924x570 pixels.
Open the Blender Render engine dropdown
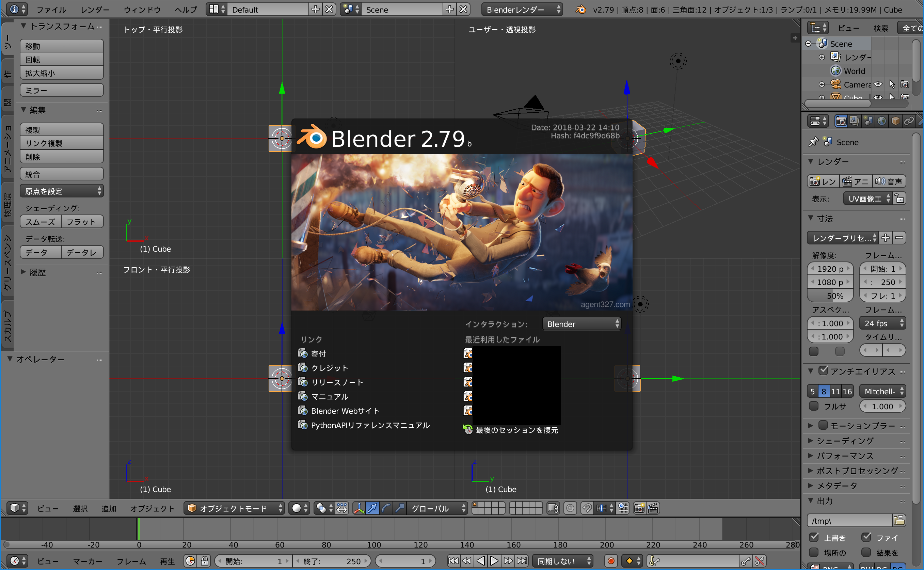(522, 10)
